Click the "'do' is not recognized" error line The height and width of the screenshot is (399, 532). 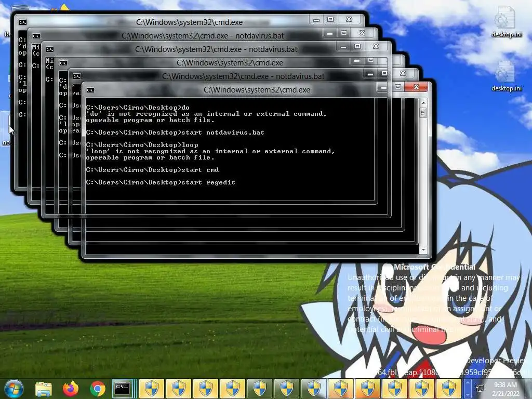206,114
